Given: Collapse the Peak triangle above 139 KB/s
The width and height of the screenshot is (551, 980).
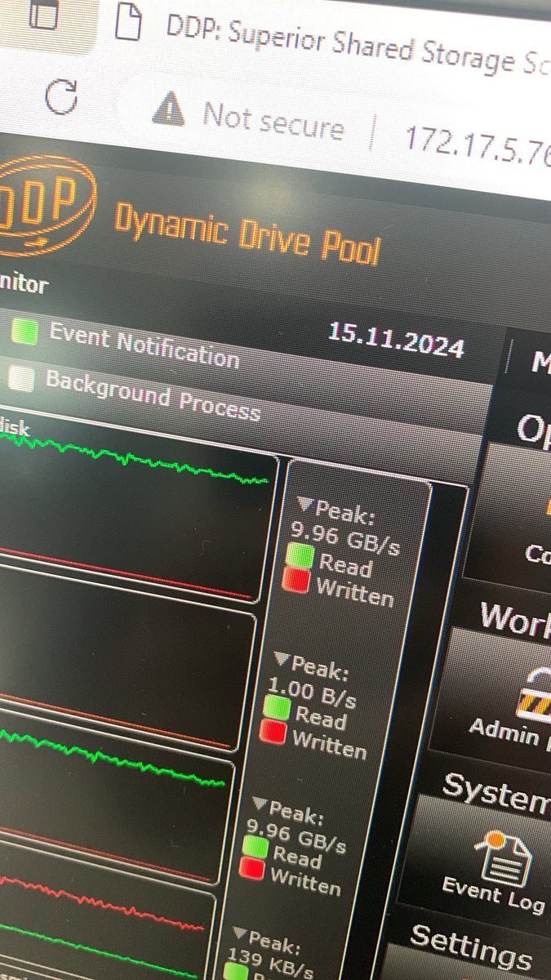Looking at the screenshot, I should (x=239, y=932).
